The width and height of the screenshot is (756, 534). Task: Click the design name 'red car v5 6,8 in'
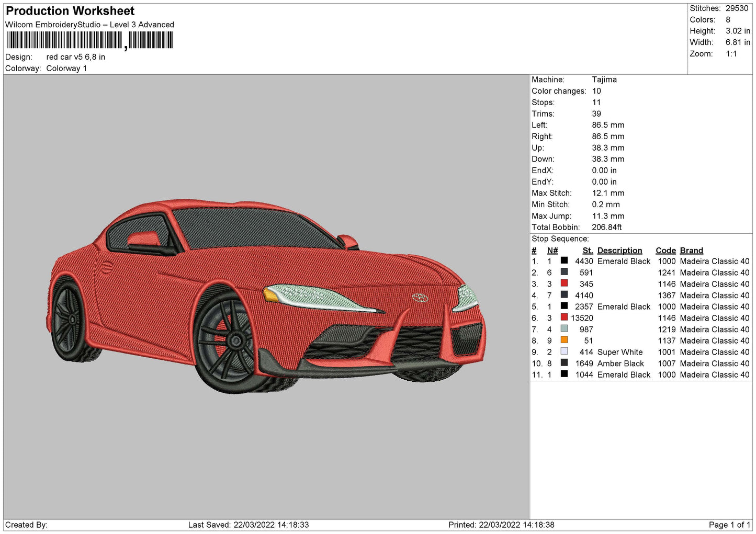click(x=76, y=57)
